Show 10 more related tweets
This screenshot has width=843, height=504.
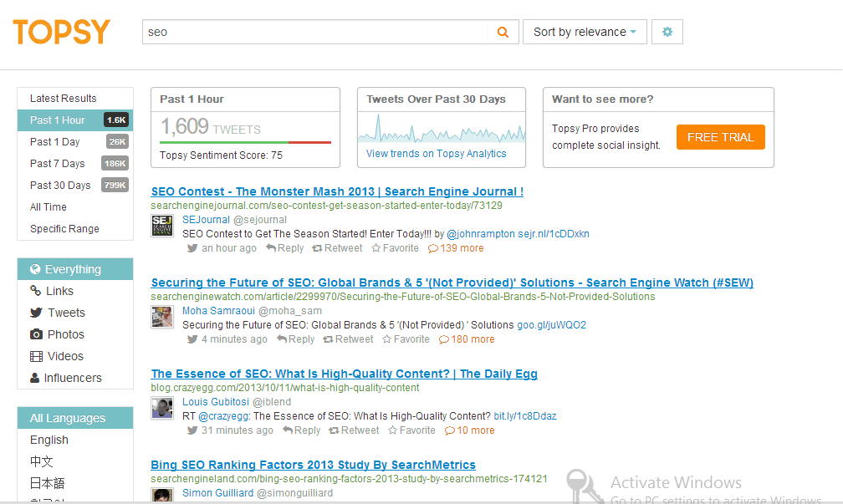click(x=470, y=430)
